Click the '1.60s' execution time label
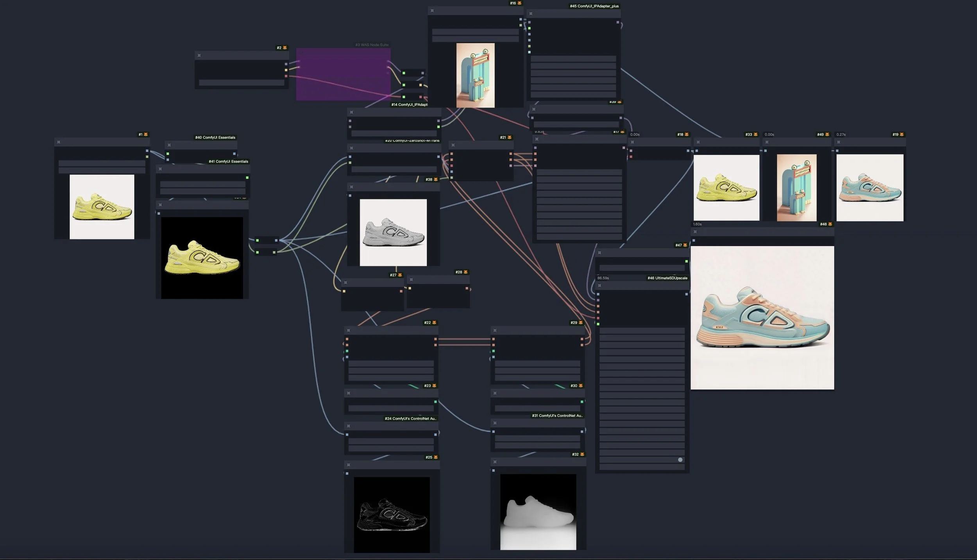The height and width of the screenshot is (560, 977). point(697,224)
